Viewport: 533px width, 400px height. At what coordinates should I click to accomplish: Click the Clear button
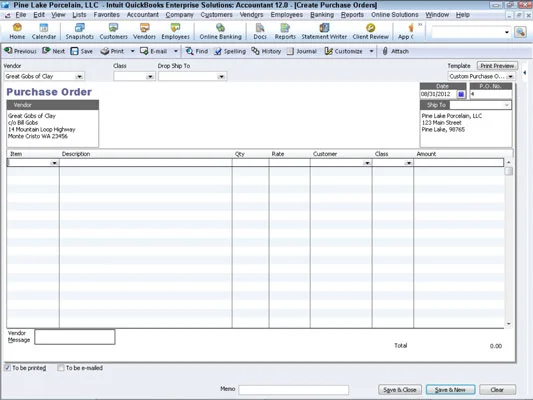[x=497, y=389]
